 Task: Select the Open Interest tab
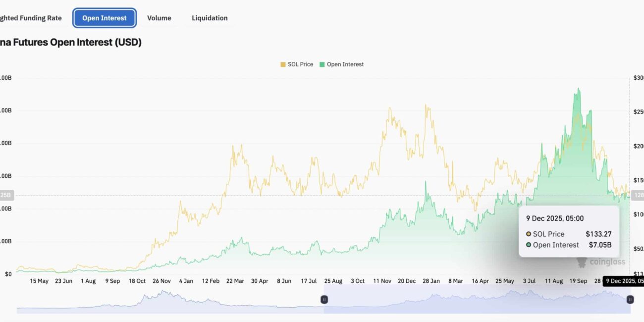(105, 18)
